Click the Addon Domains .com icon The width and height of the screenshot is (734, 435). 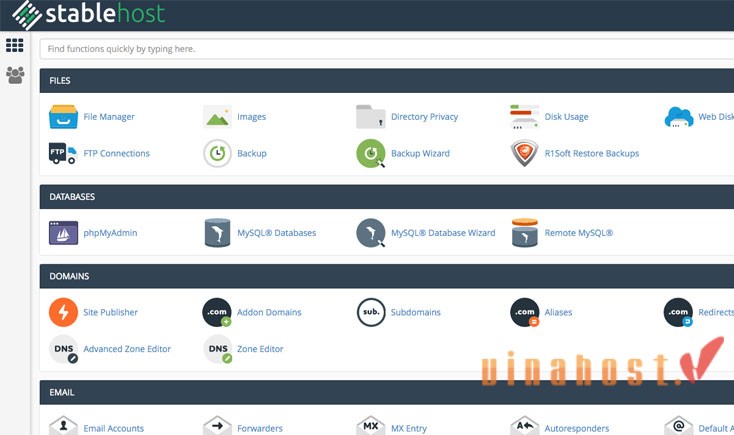(x=217, y=312)
